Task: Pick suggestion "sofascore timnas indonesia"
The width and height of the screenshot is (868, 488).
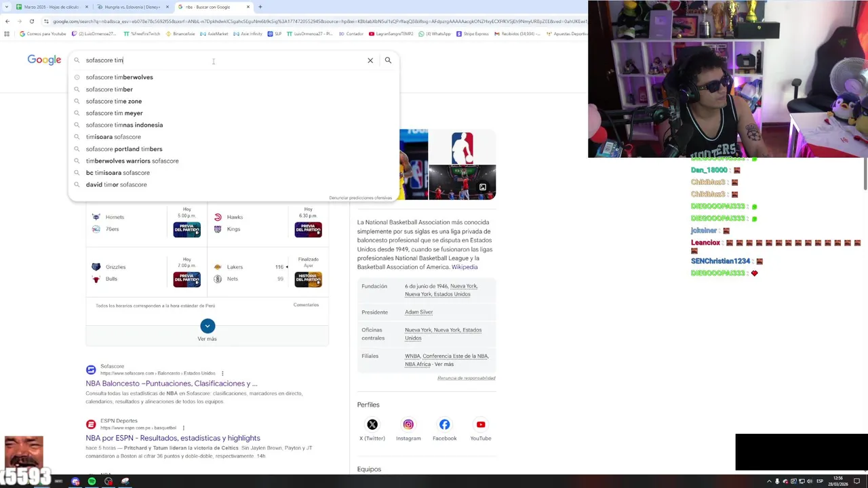Action: click(234, 125)
